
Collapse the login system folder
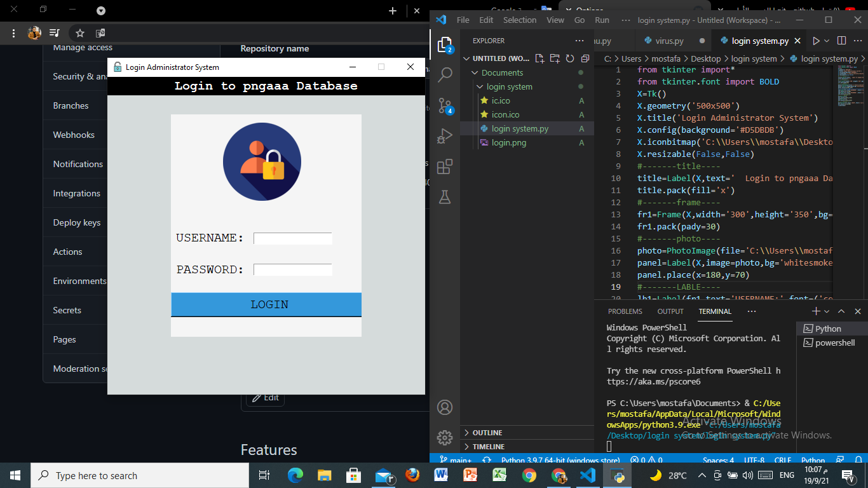point(509,87)
